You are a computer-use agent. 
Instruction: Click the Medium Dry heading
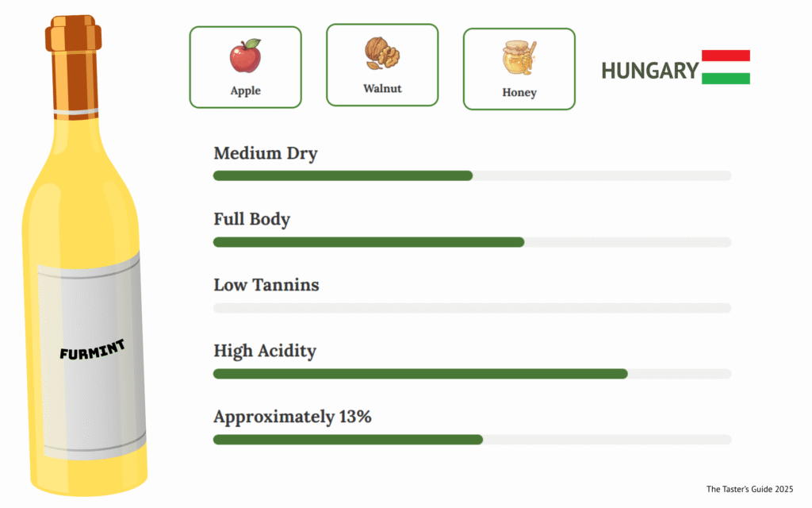(265, 153)
